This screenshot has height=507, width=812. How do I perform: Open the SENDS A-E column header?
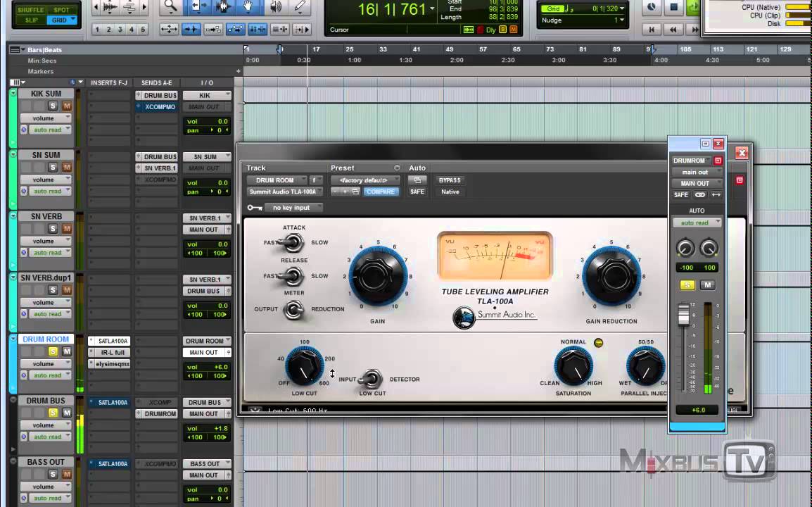(156, 82)
